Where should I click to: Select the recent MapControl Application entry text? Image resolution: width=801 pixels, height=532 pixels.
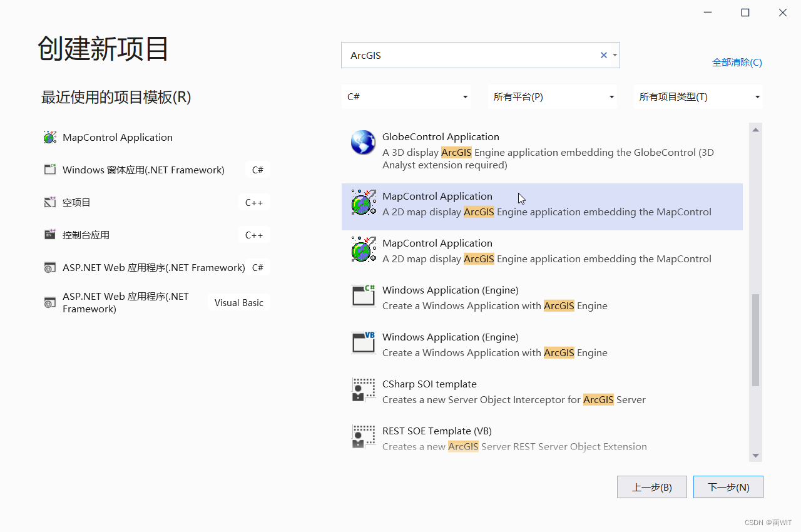click(x=118, y=137)
